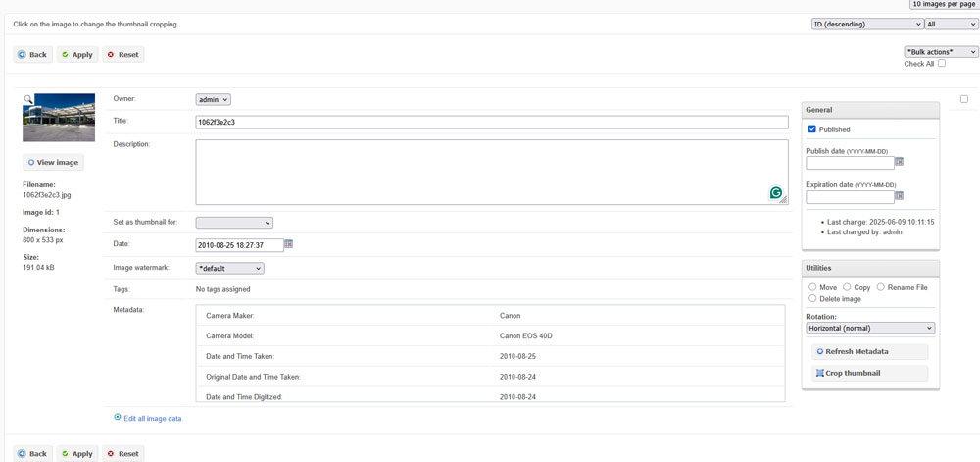
Task: Open calendar picker next to Date field
Action: coord(289,244)
